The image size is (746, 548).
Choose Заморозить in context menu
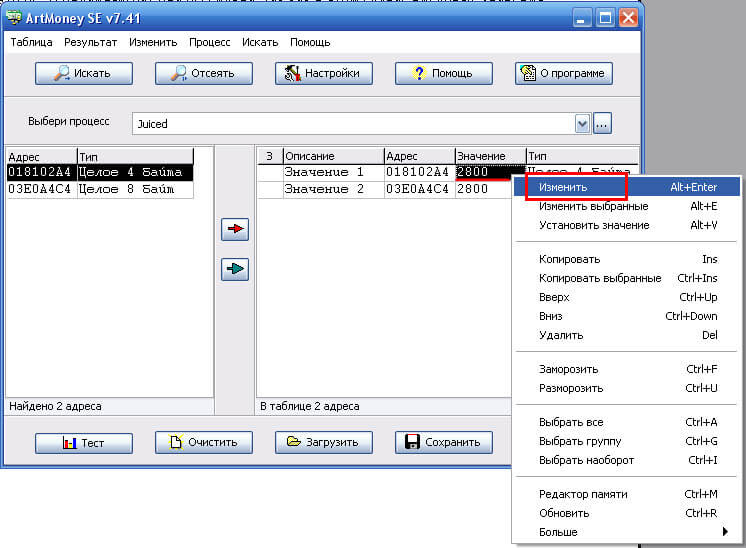coord(627,369)
